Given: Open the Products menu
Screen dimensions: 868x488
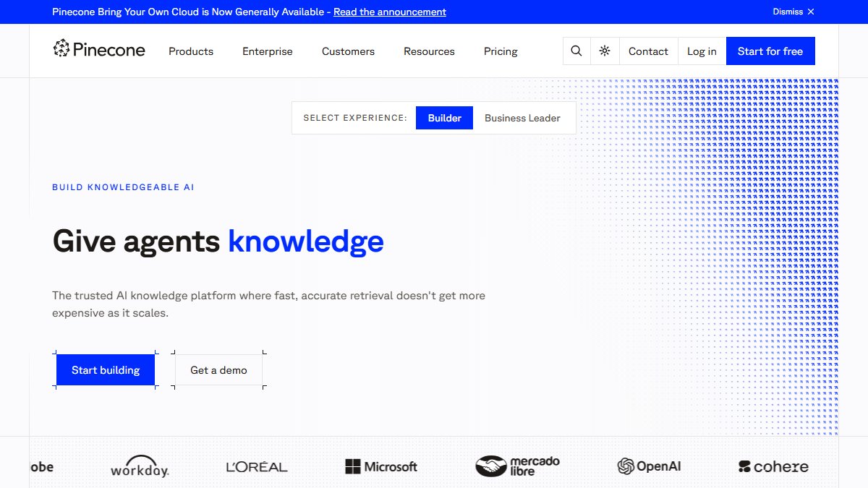Looking at the screenshot, I should (x=191, y=51).
